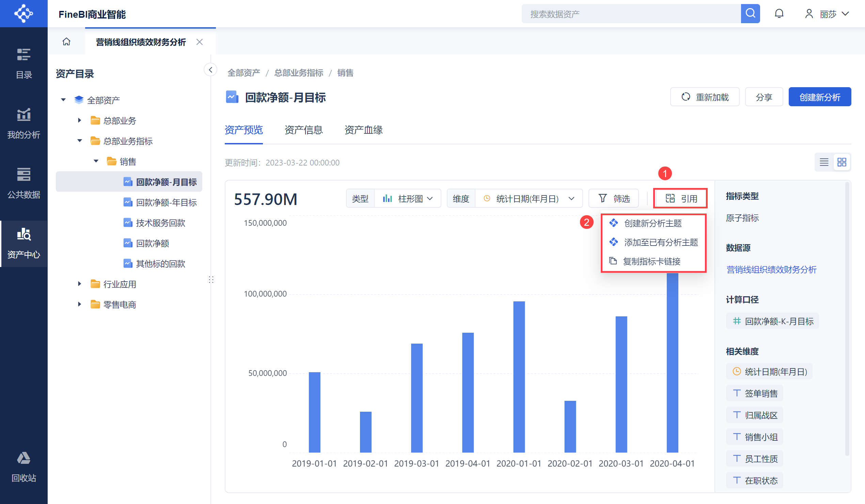Collapse the 资产目录 panel with the arrow

pyautogui.click(x=210, y=70)
